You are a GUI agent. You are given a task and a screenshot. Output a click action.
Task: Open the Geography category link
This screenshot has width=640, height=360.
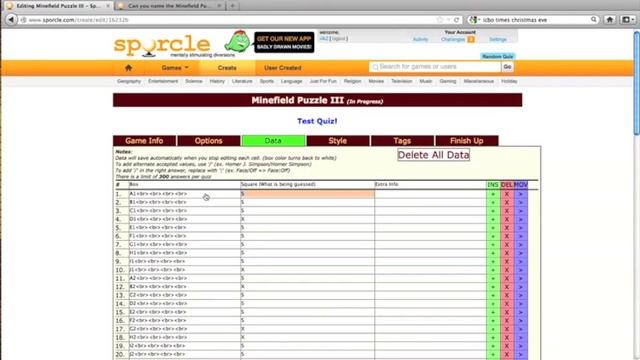pyautogui.click(x=129, y=81)
